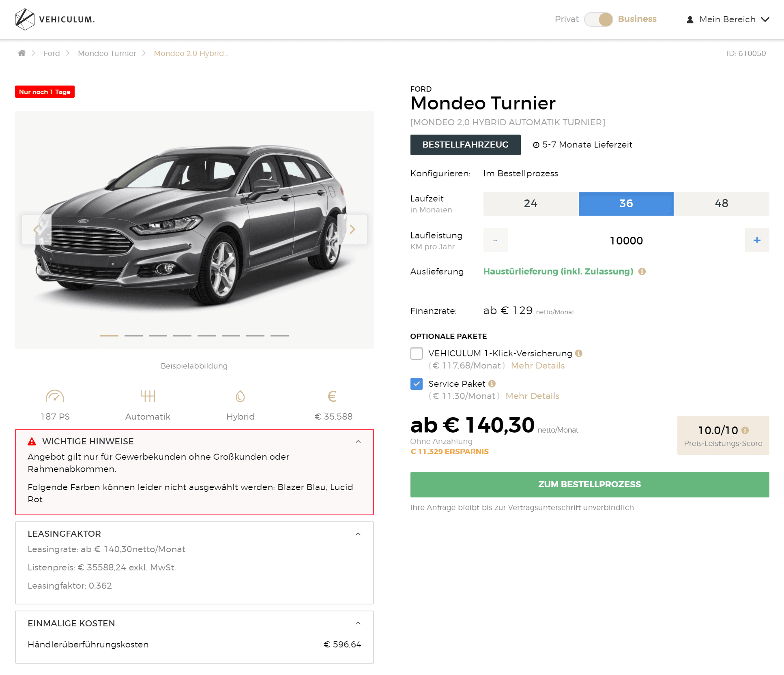This screenshot has width=784, height=675.
Task: Click info icon beside 1-Klick-Versicherung
Action: click(x=579, y=353)
